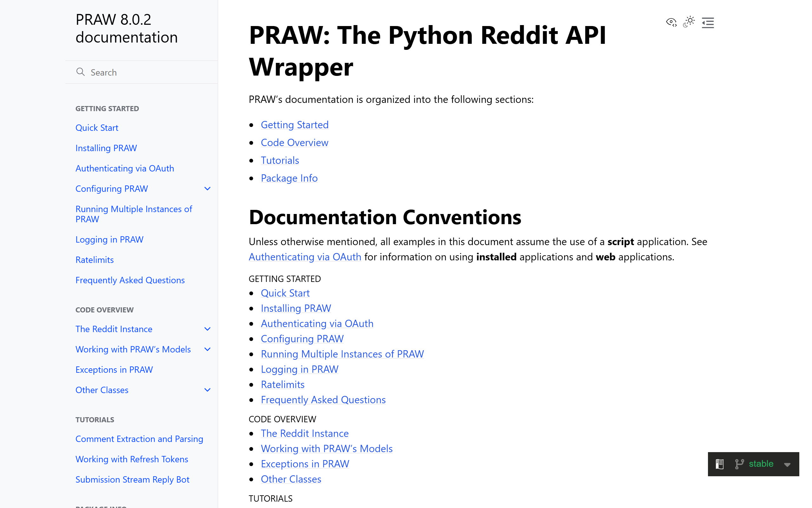Click Ratelimits in the main content list
Screen dimensions: 812x508
tap(283, 384)
